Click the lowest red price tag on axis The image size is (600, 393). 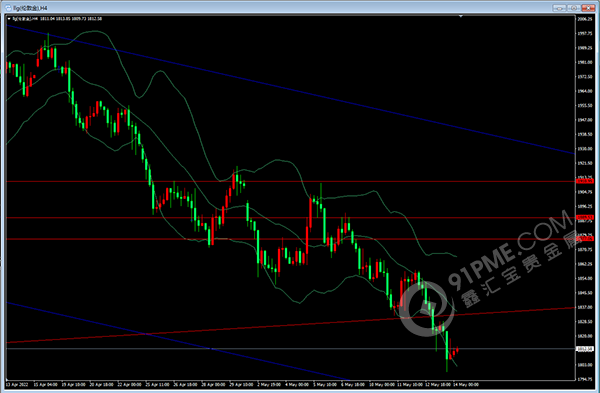(584, 239)
